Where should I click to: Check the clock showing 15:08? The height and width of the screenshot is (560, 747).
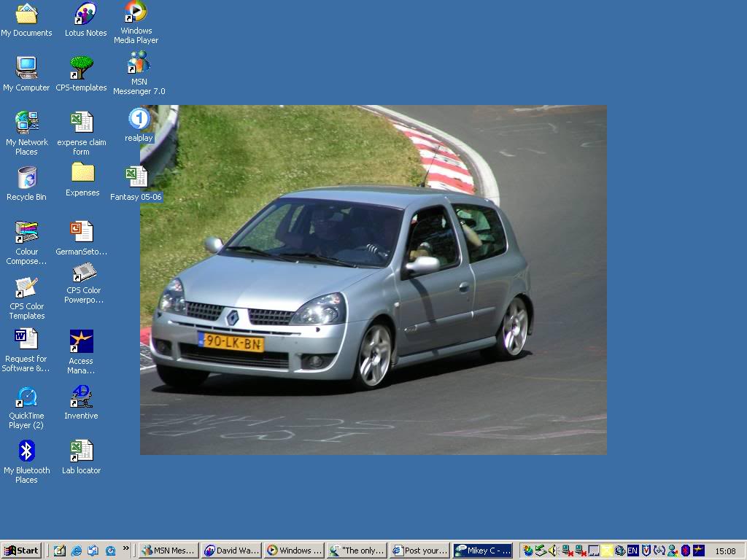pyautogui.click(x=725, y=551)
